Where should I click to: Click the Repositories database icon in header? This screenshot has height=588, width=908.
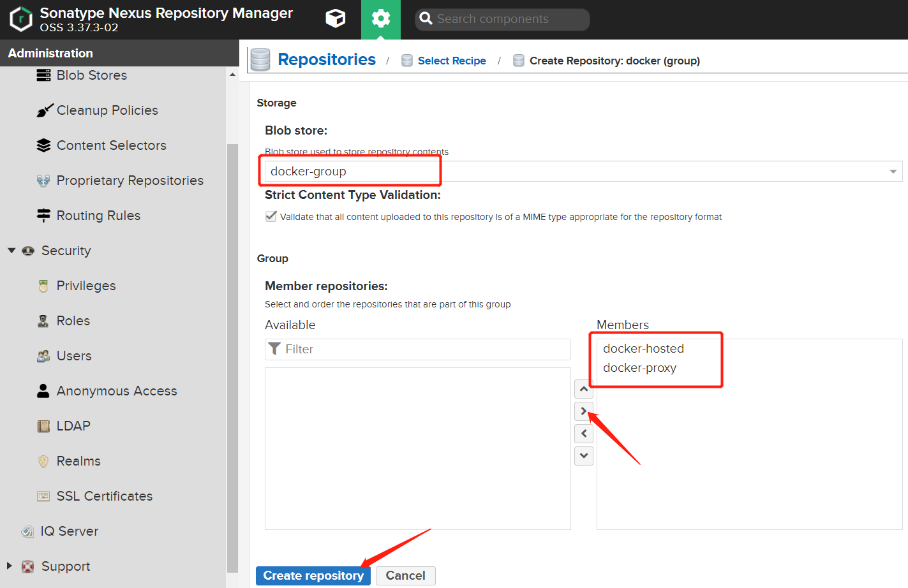pyautogui.click(x=260, y=59)
